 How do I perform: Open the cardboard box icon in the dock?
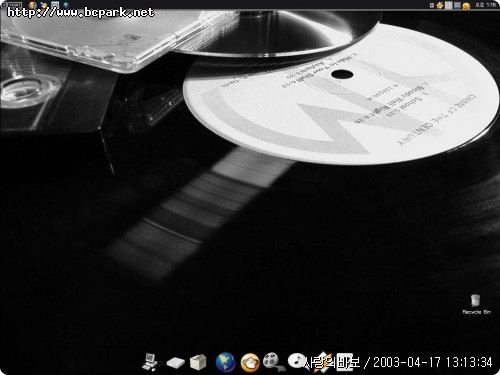(x=198, y=362)
